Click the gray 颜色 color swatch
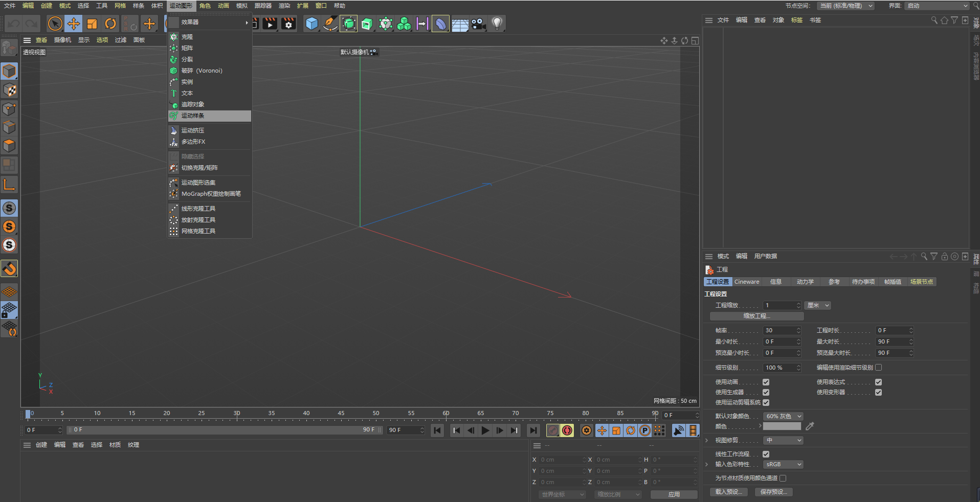The image size is (980, 502). 782,426
